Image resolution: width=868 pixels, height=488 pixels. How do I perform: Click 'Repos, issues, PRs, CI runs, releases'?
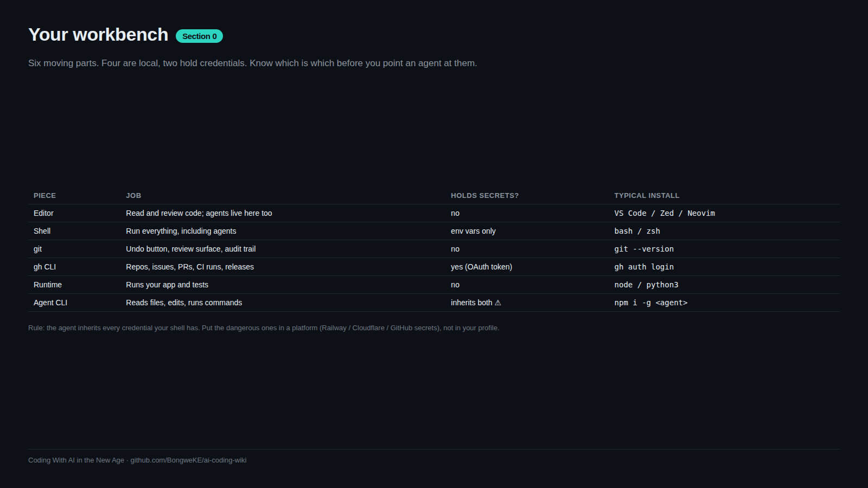pyautogui.click(x=190, y=267)
